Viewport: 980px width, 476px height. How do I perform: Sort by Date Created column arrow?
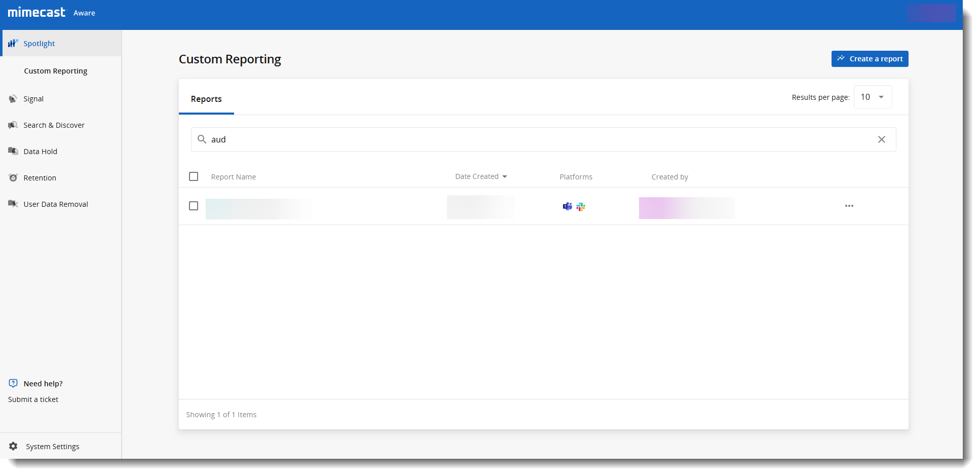[505, 176]
